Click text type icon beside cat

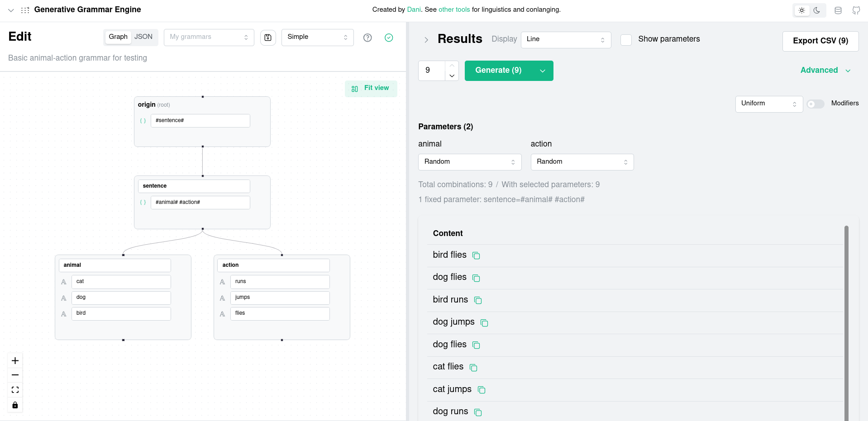pos(64,282)
